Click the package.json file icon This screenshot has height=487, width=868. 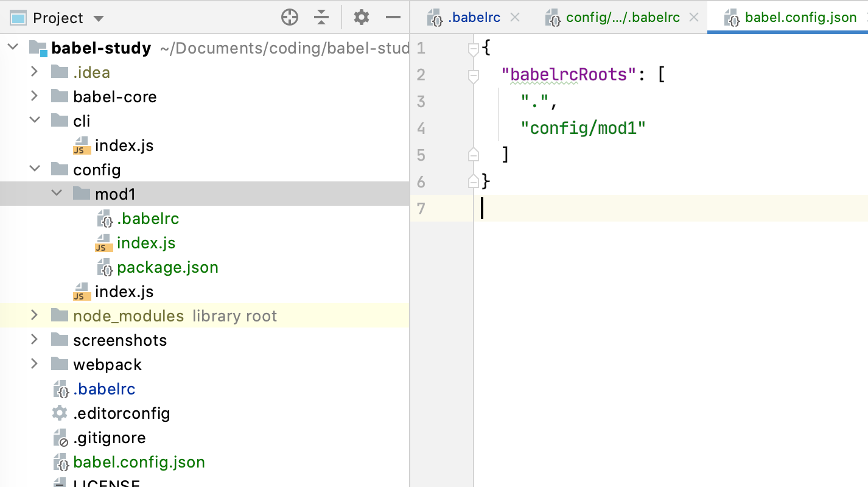(104, 267)
